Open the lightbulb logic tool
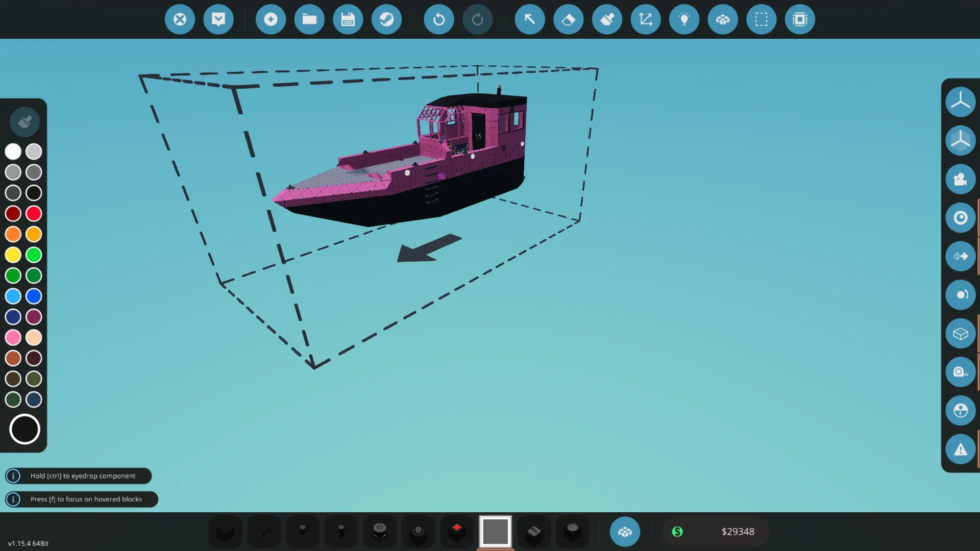The height and width of the screenshot is (551, 980). [684, 19]
